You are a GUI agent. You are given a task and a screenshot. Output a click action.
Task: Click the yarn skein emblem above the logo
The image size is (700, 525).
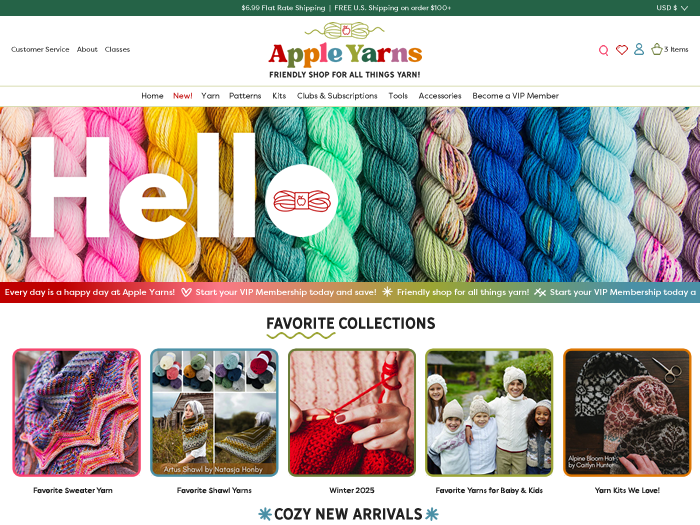[x=346, y=30]
